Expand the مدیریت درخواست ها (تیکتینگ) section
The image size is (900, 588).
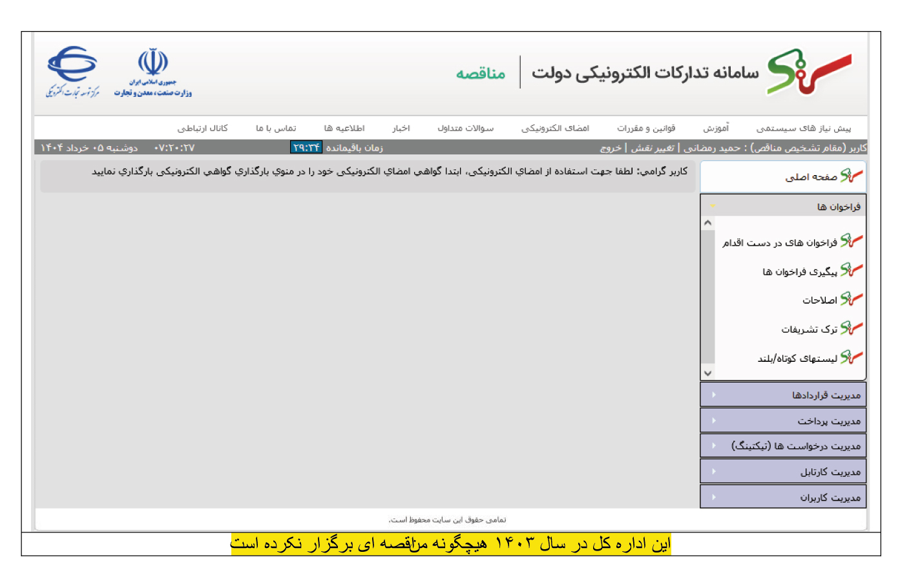(783, 446)
